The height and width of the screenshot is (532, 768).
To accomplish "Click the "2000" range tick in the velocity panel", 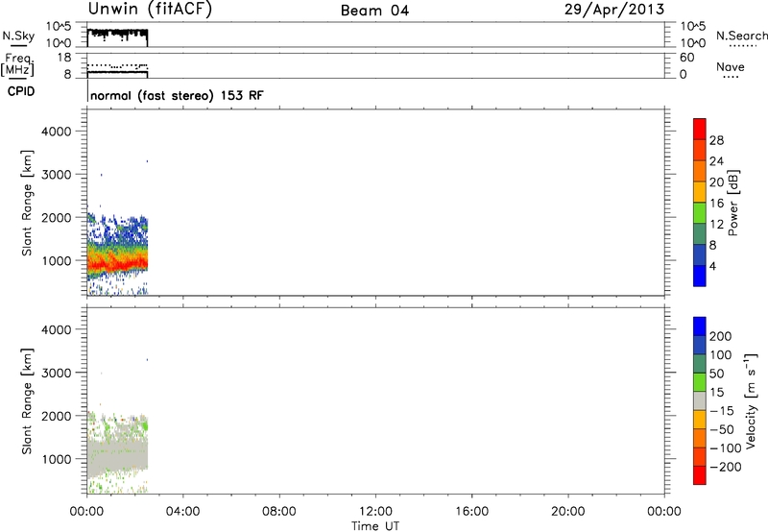I will [57, 416].
